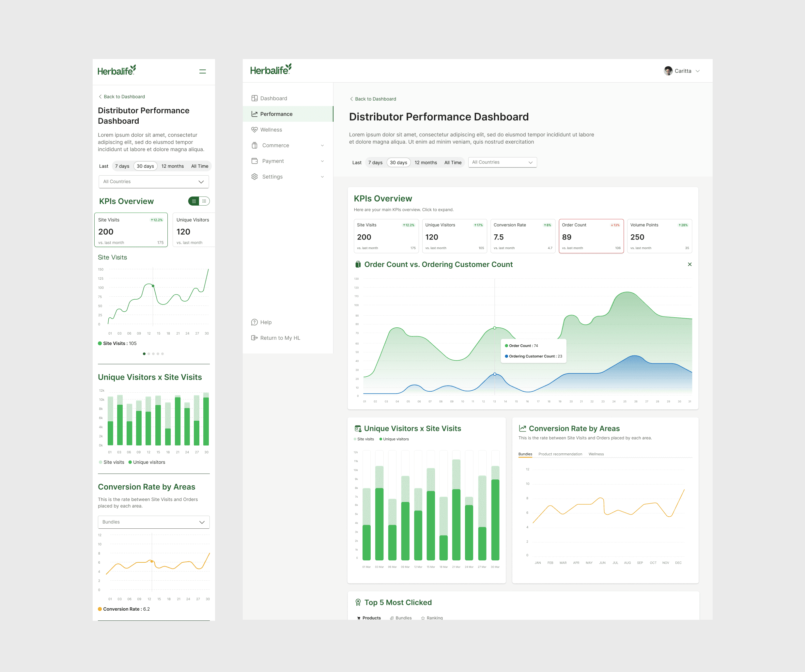Viewport: 805px width, 672px height.
Task: Click the Herbalife logo in the mobile view
Action: (x=116, y=70)
